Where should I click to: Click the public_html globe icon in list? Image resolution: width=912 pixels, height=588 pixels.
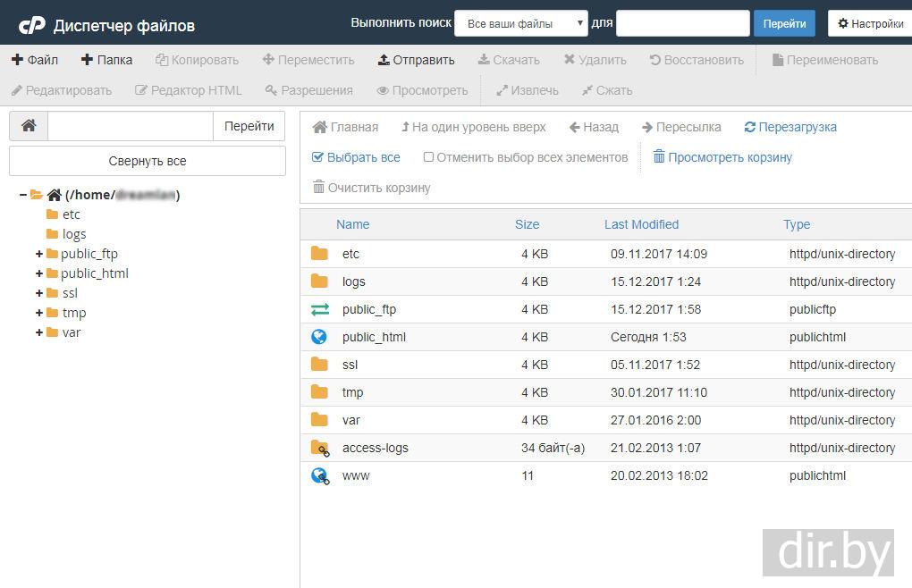point(319,337)
